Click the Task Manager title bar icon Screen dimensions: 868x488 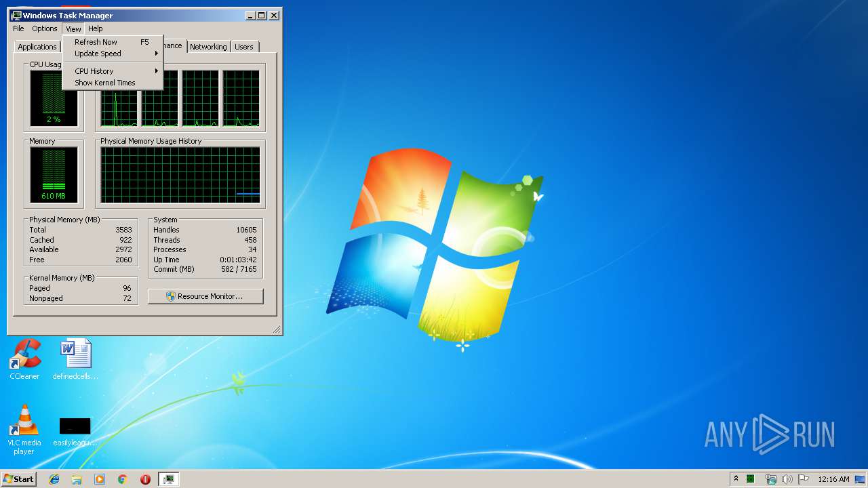point(16,15)
